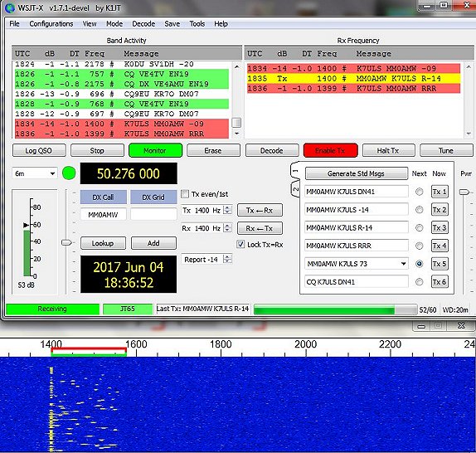Image resolution: width=476 pixels, height=453 pixels.
Task: Click the Lookup button
Action: [103, 243]
